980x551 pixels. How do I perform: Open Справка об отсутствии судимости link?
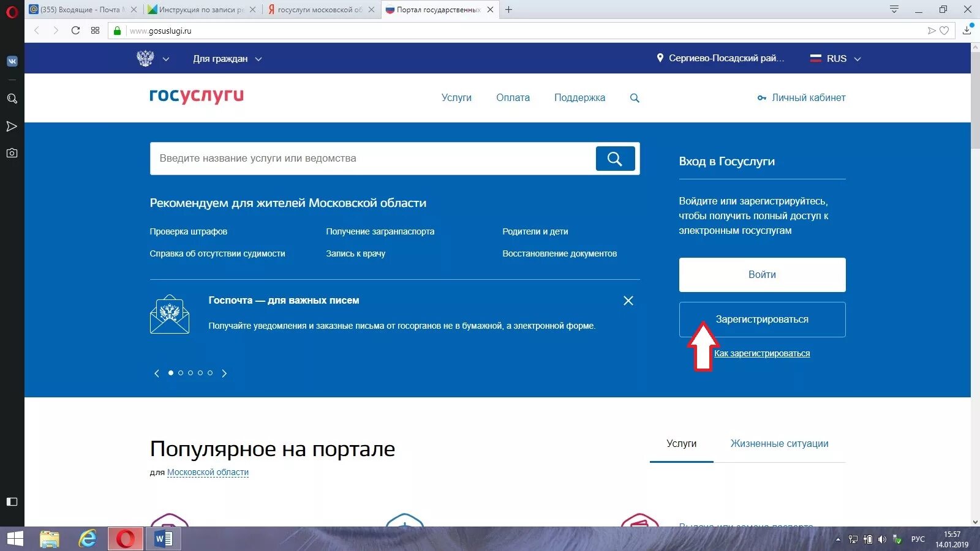pos(217,253)
